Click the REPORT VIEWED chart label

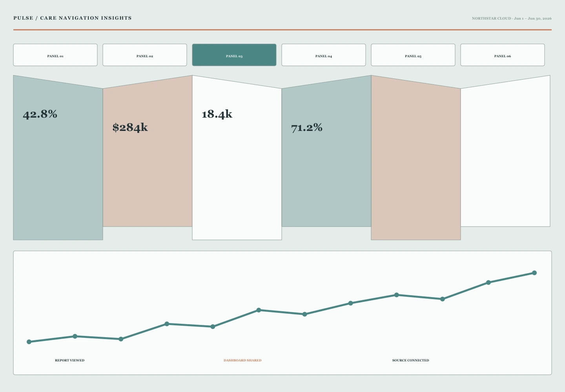[x=69, y=360]
